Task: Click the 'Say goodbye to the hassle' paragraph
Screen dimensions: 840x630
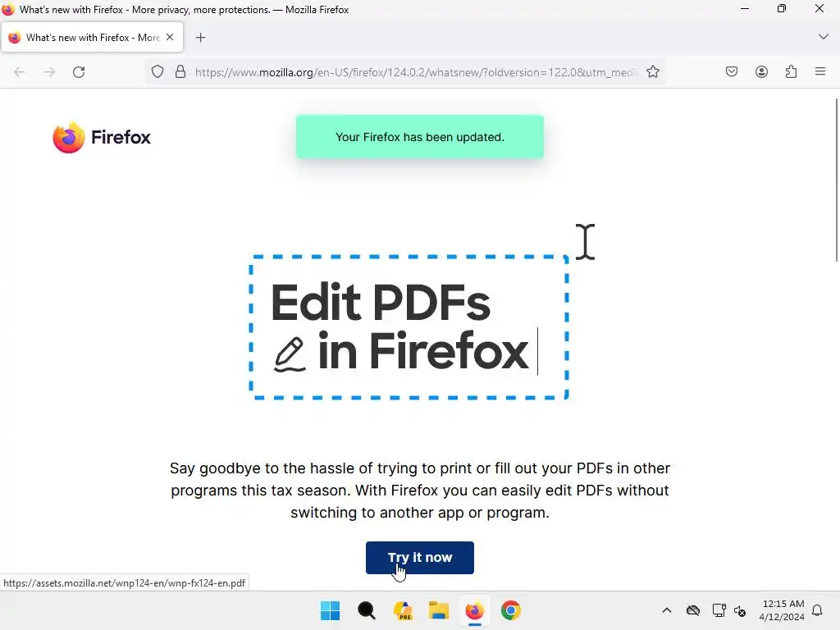Action: click(x=420, y=491)
